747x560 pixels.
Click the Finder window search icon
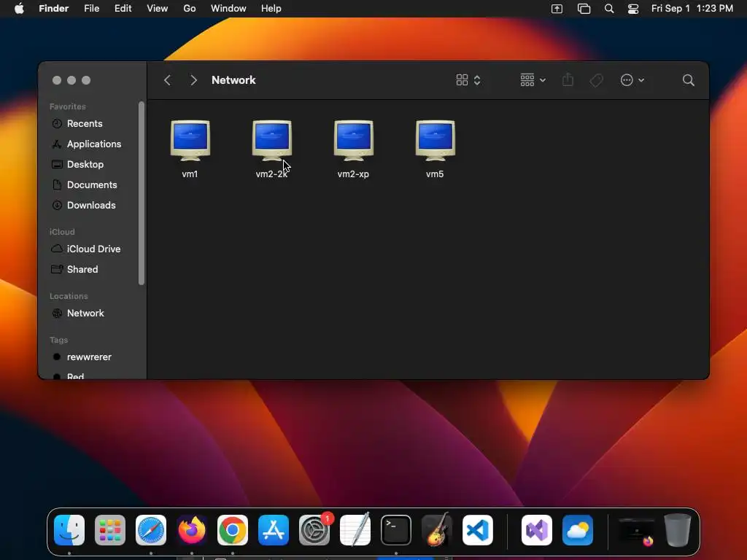coord(688,80)
